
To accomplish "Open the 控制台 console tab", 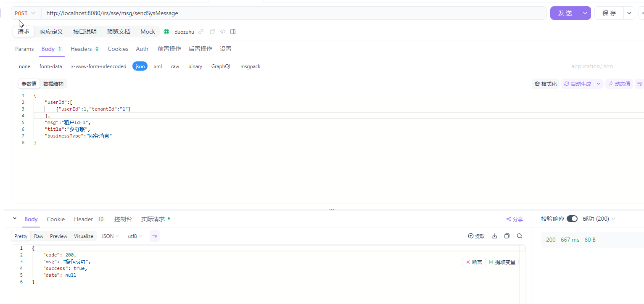I will coord(123,219).
